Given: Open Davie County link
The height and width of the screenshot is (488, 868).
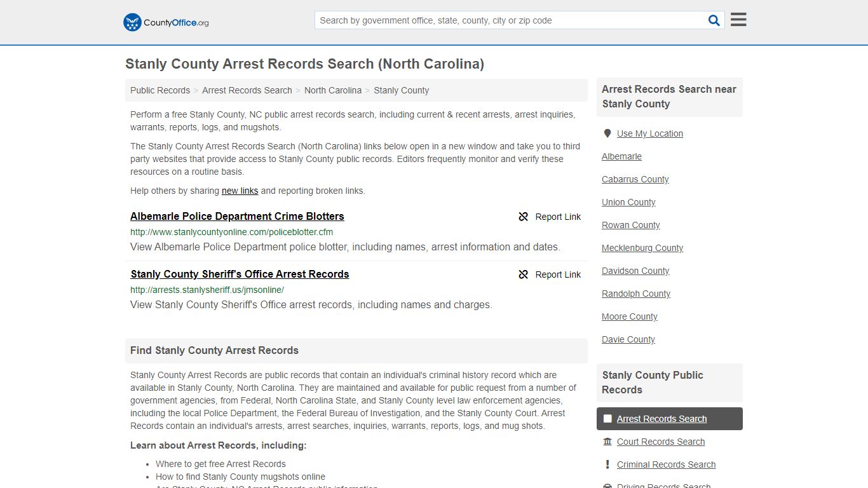Looking at the screenshot, I should point(628,339).
